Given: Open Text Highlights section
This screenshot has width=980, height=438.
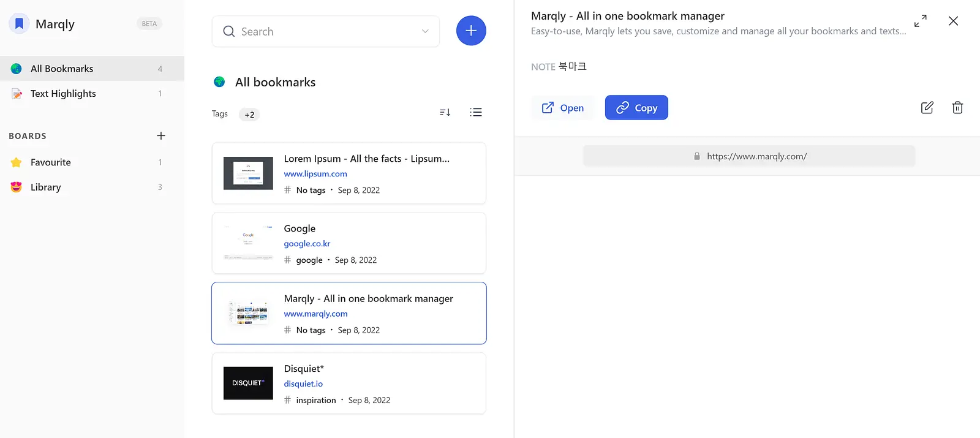Looking at the screenshot, I should [92, 94].
